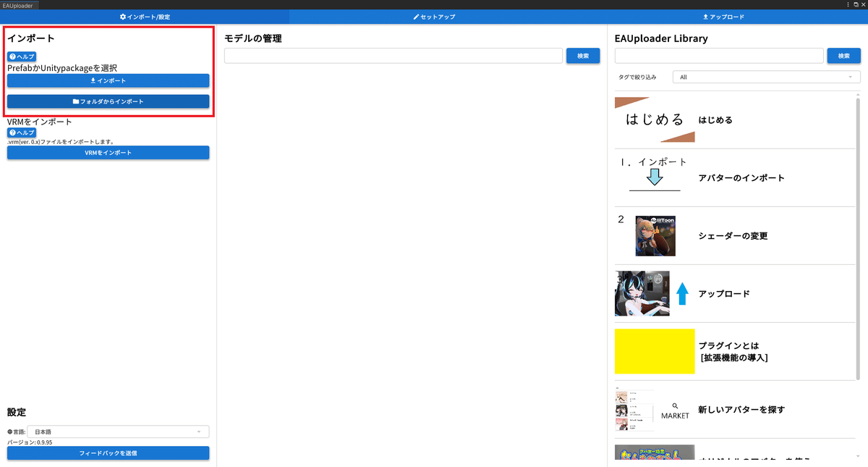The height and width of the screenshot is (467, 868).
Task: Click the maximize window icon in title bar
Action: coord(856,4)
